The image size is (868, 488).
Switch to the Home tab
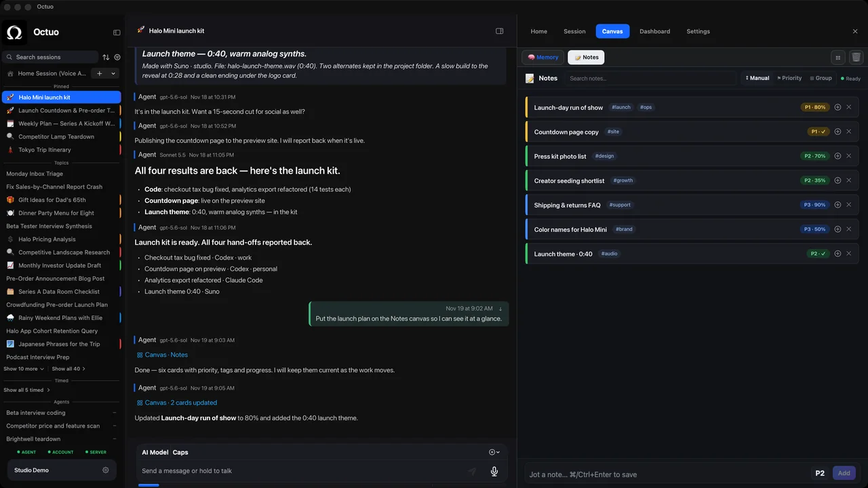(x=538, y=31)
